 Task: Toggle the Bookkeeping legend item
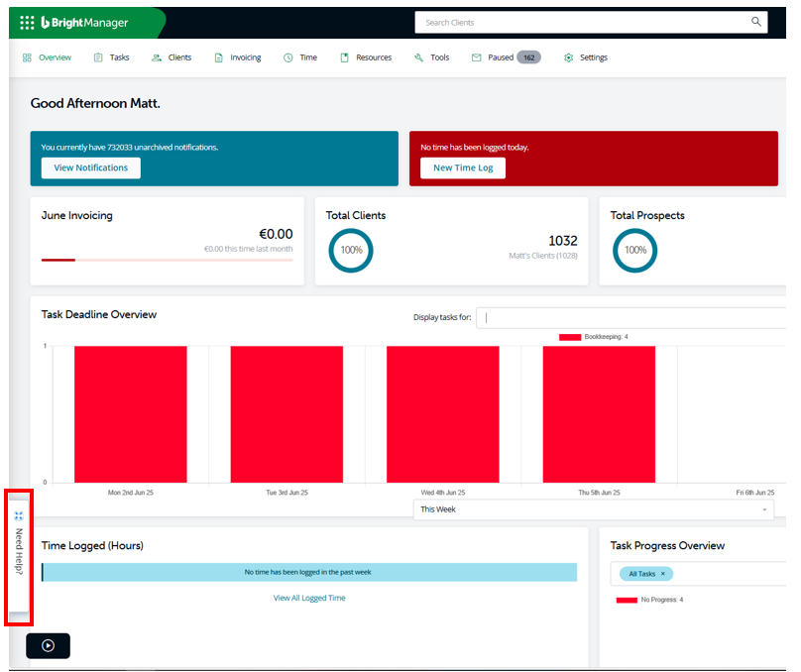click(x=593, y=337)
